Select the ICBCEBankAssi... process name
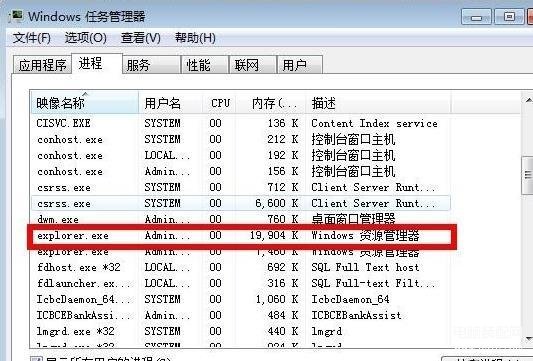The width and height of the screenshot is (533, 361). pyautogui.click(x=83, y=315)
